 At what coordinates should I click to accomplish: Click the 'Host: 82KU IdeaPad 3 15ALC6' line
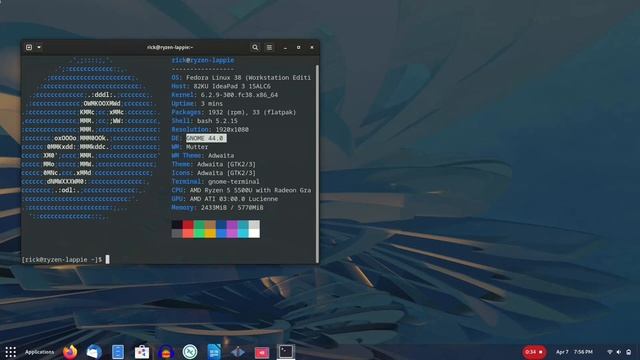point(221,86)
